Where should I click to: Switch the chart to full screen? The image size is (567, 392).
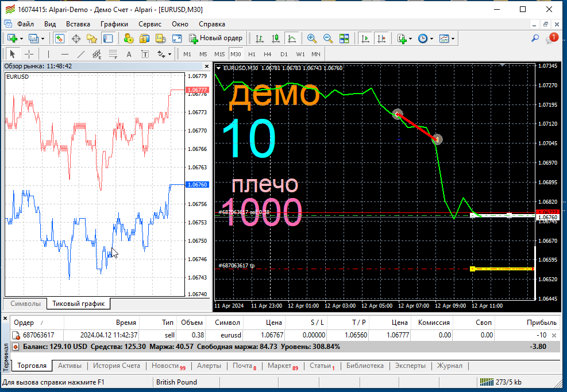[x=177, y=38]
